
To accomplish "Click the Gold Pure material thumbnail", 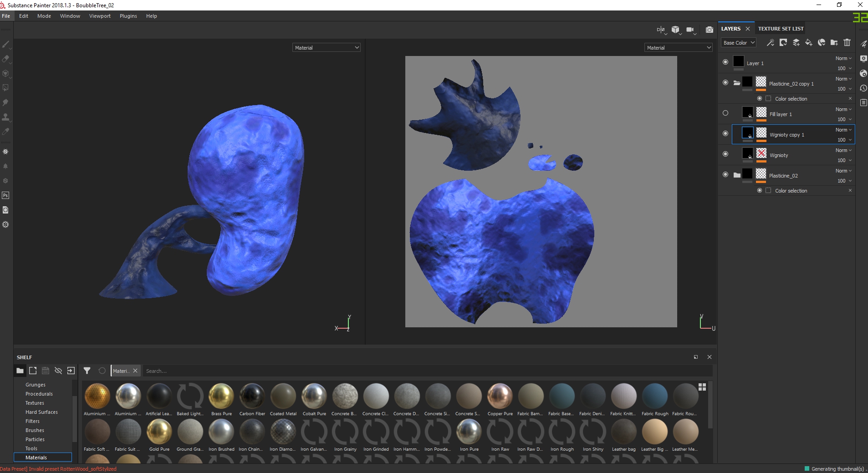I will coord(159,432).
